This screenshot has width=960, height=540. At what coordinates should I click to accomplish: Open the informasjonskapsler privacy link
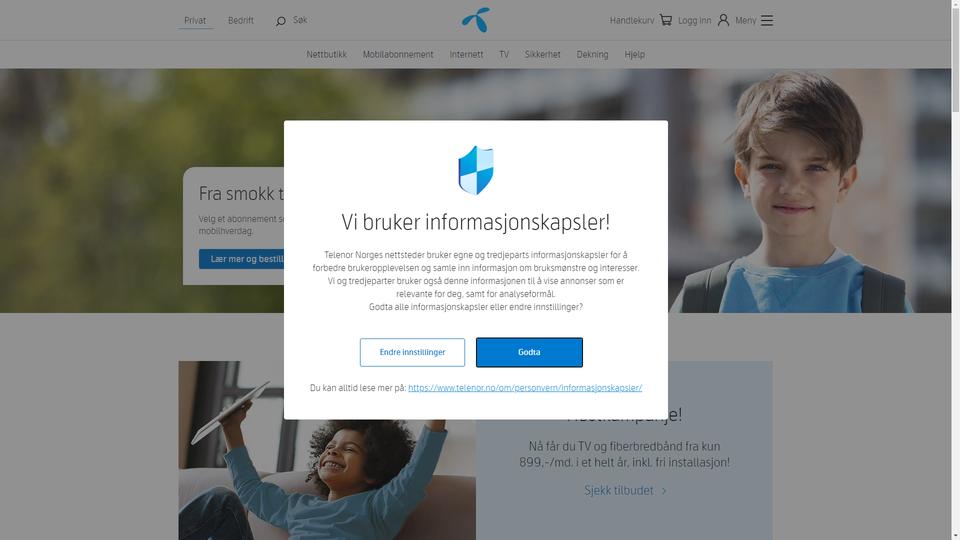(525, 388)
